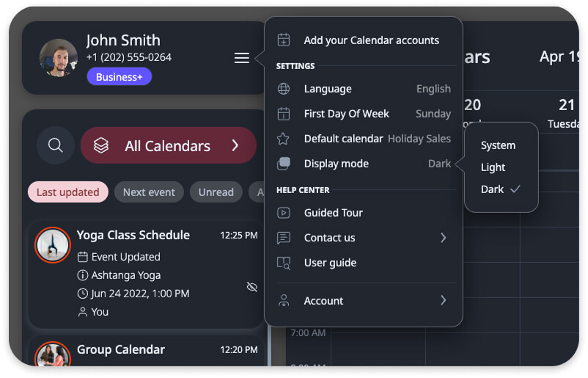Click the 7:00 AM time slot label
Image resolution: width=588 pixels, height=378 pixels.
click(x=308, y=332)
